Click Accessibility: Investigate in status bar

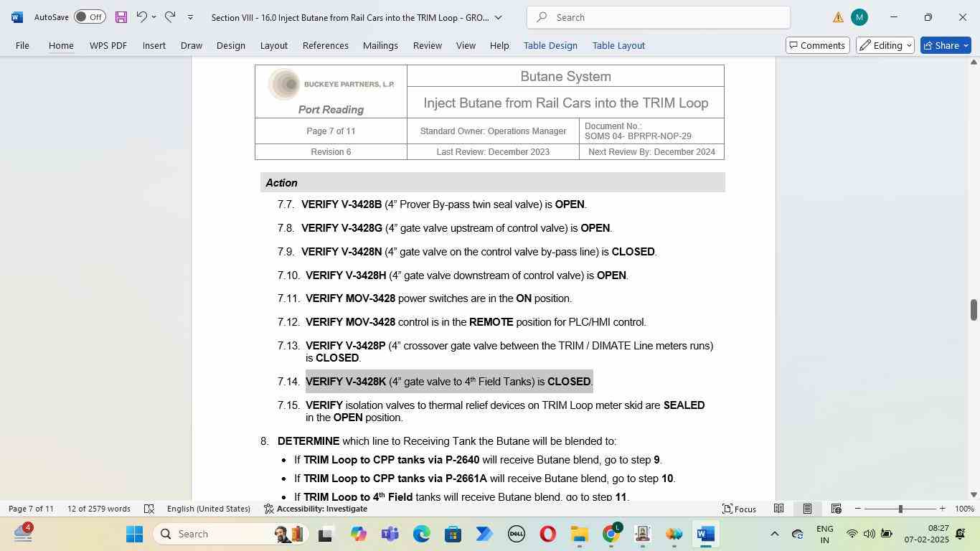(316, 509)
